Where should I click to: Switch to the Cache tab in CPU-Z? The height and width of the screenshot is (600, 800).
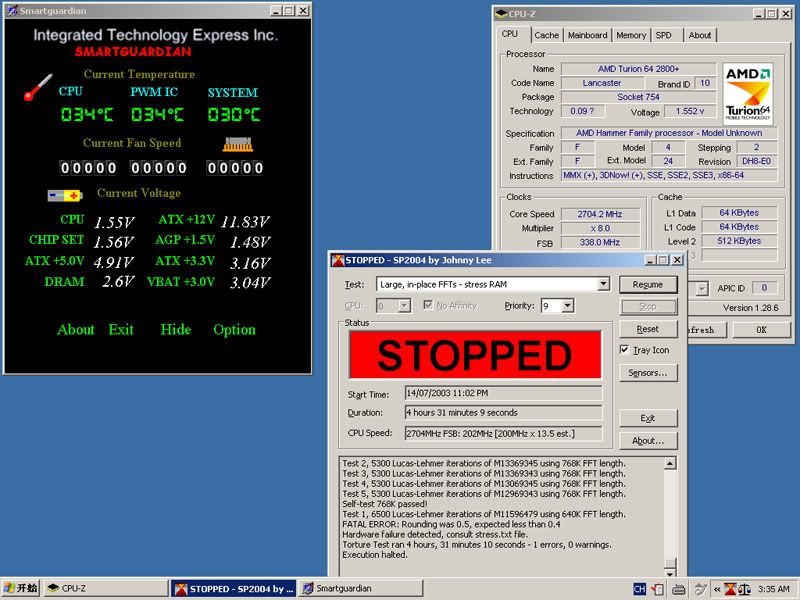(546, 35)
